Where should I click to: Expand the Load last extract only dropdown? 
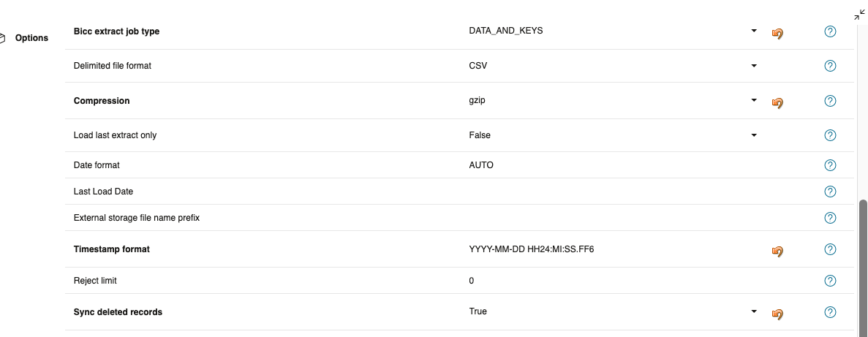754,135
